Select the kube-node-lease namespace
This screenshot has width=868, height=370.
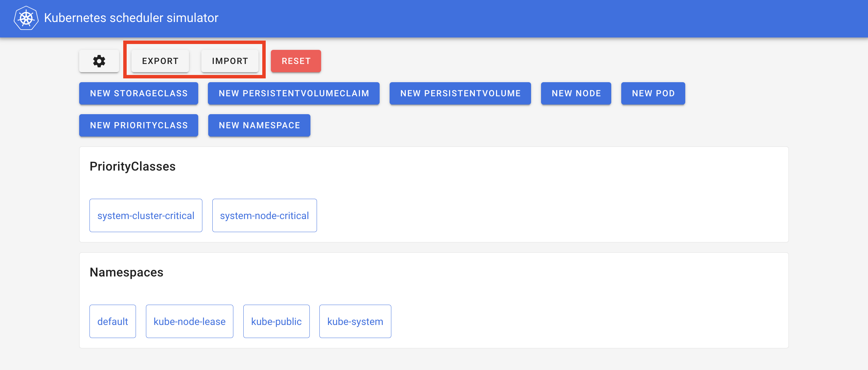[190, 322]
